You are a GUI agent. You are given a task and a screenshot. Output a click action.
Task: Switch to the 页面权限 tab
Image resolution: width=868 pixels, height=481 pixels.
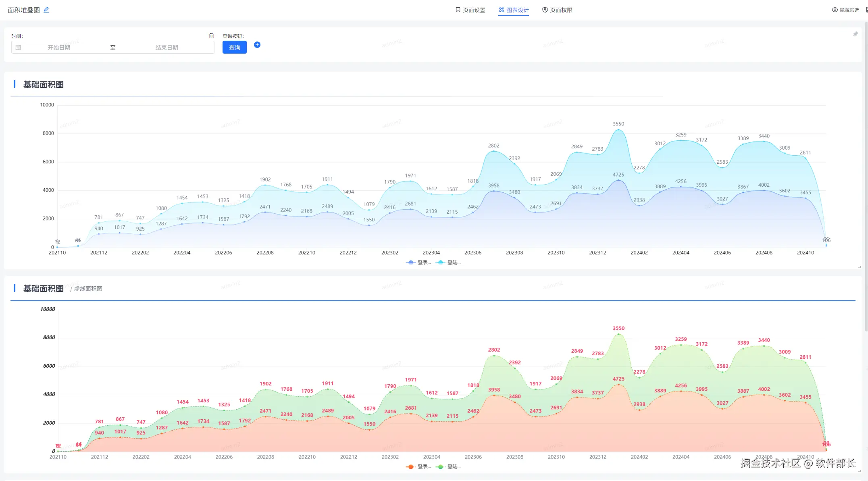coord(557,10)
